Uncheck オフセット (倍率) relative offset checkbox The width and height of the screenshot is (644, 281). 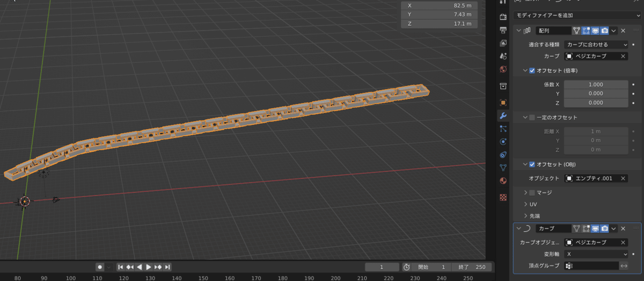click(x=532, y=70)
